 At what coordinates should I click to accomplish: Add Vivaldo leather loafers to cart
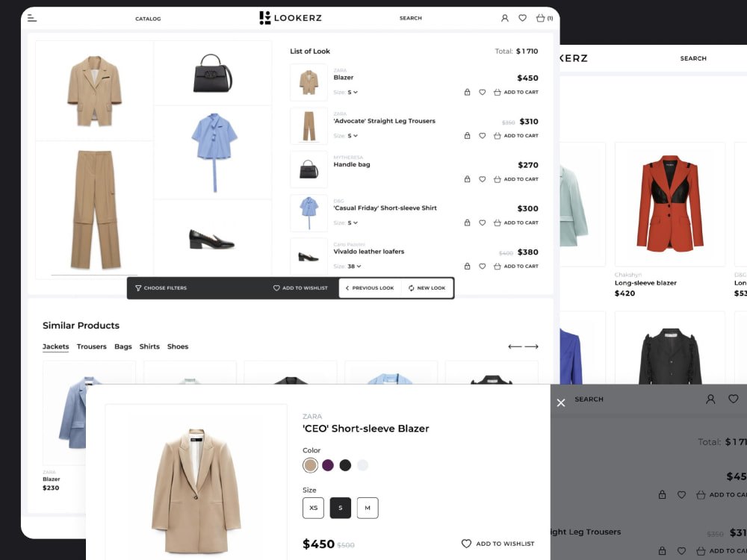click(516, 267)
